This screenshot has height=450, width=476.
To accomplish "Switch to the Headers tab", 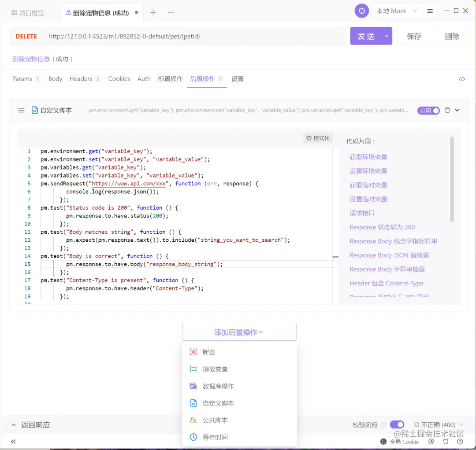I will (84, 79).
